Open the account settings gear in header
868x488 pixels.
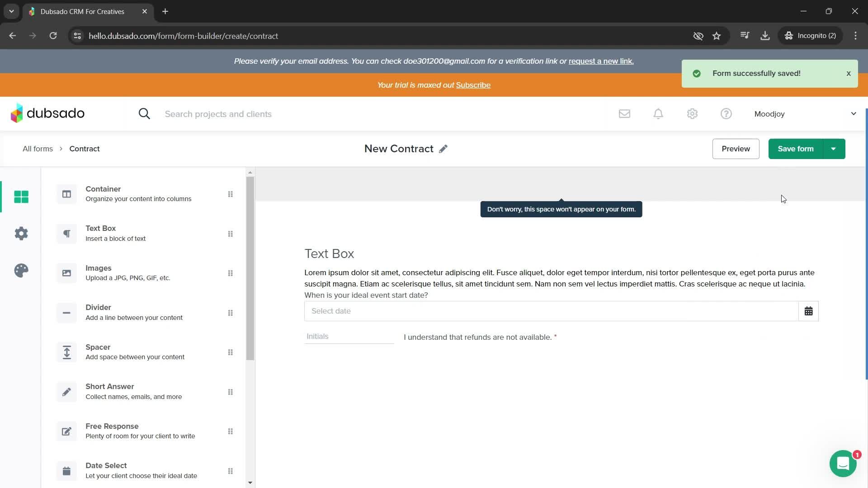tap(692, 114)
